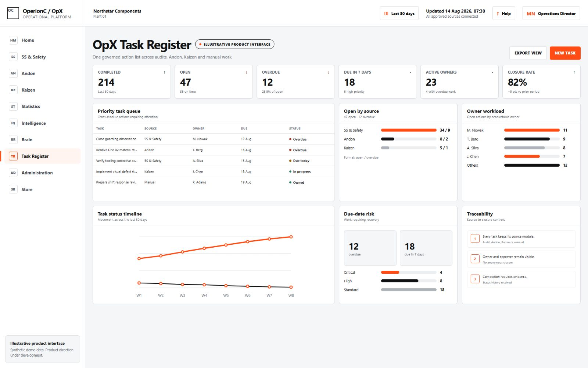This screenshot has height=368, width=588.
Task: Click the NEW TASK button
Action: 565,53
